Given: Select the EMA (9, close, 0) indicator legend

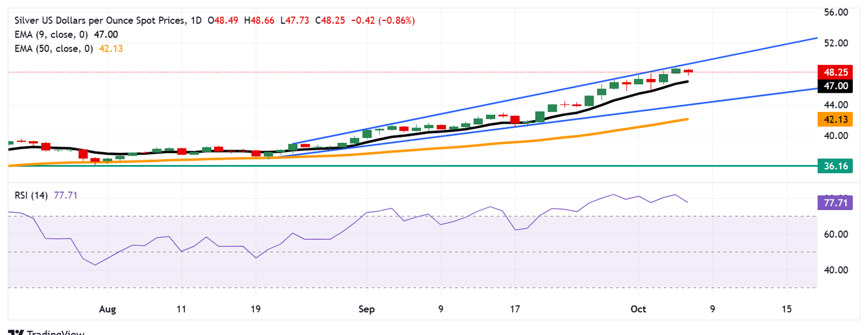Looking at the screenshot, I should (67, 34).
